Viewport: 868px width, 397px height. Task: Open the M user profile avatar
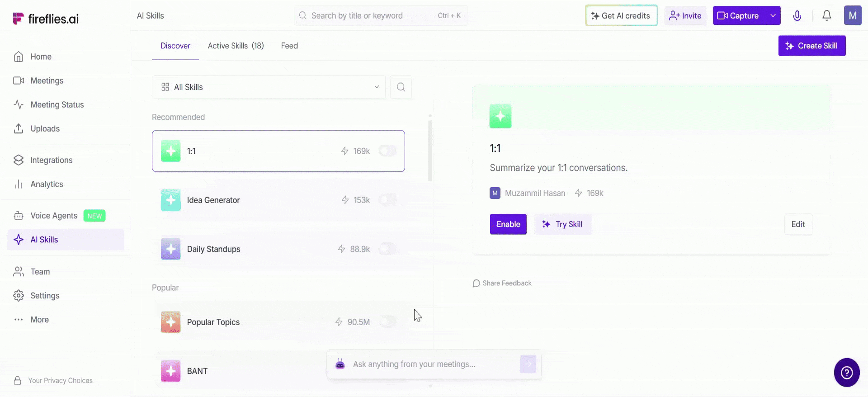tap(853, 15)
